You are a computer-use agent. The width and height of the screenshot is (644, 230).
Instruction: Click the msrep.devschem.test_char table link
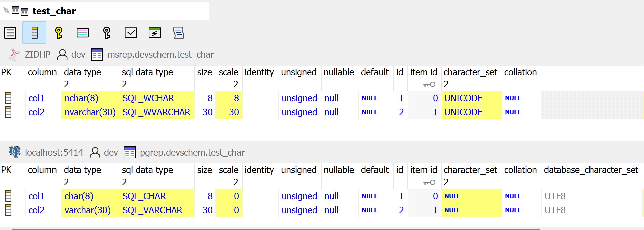point(160,55)
